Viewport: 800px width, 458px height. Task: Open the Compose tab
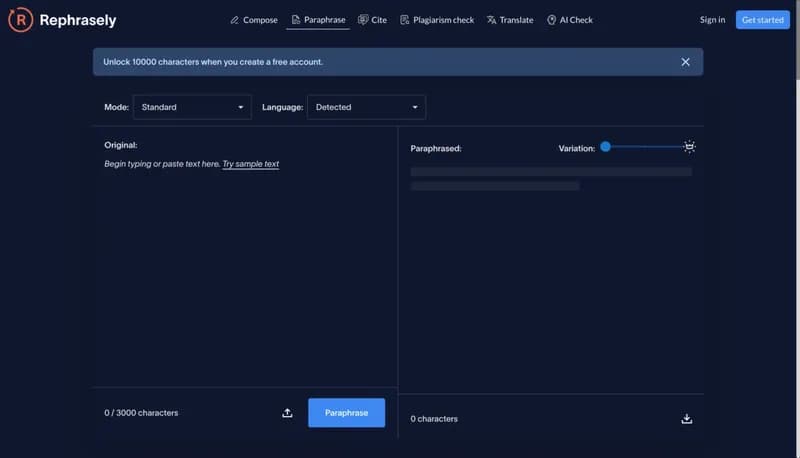[x=254, y=20]
